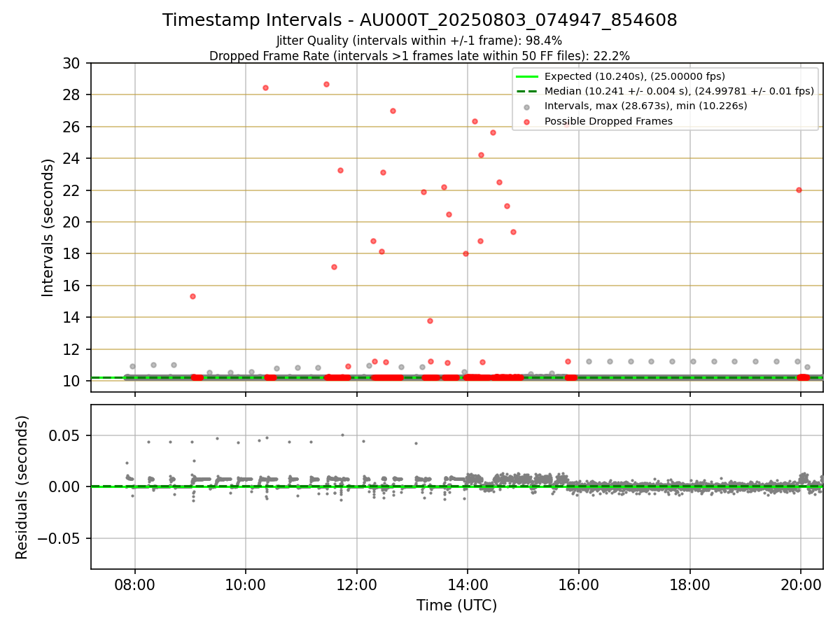
Task: Select the 'Jitter Quality' 98.4% subtitle line
Action: [419, 41]
